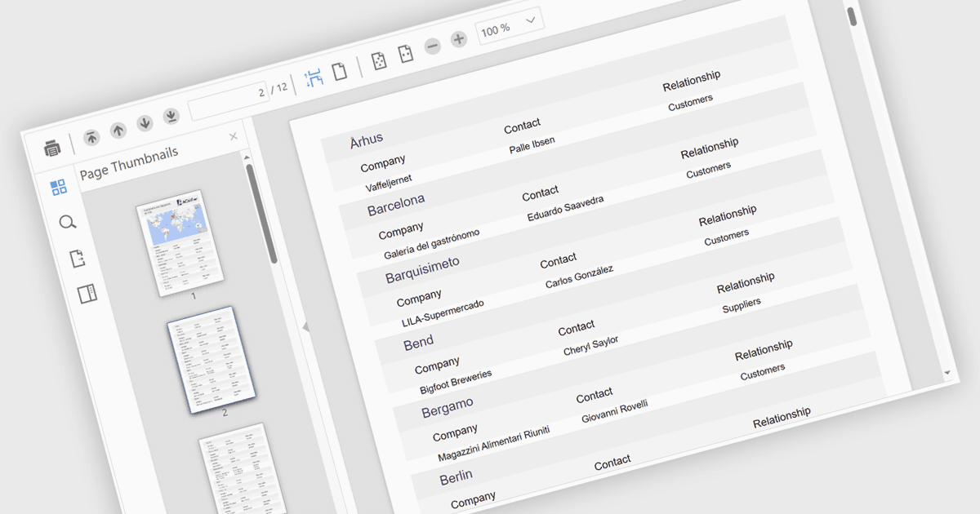Screen dimensions: 980x514
Task: Click the fit page width icon
Action: click(405, 55)
